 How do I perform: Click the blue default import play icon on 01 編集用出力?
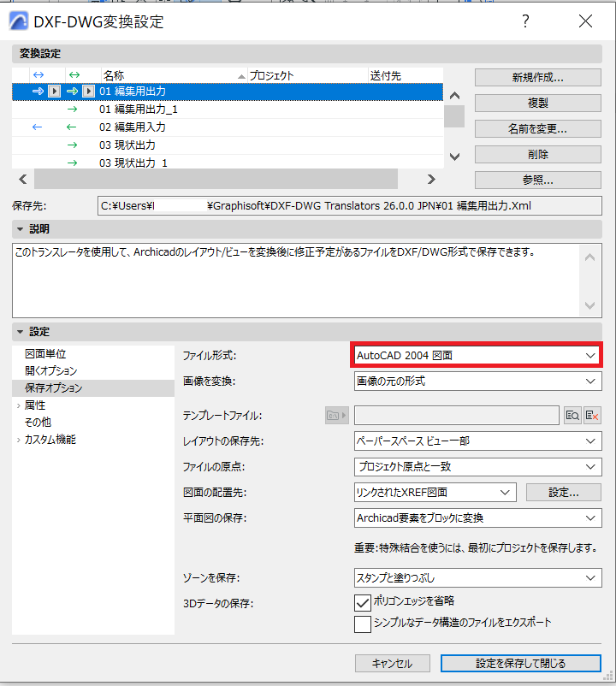(54, 91)
